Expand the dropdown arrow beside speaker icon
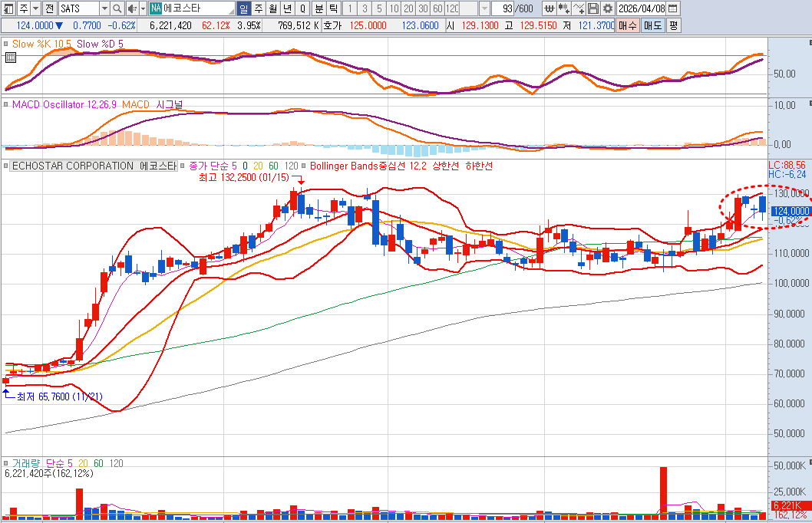Viewport: 812px width, 523px height. click(142, 8)
